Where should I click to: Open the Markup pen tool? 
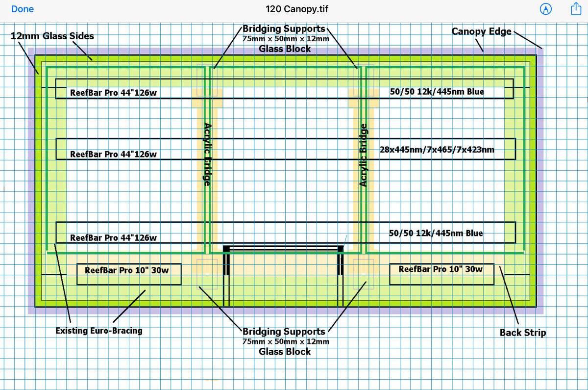coord(545,9)
